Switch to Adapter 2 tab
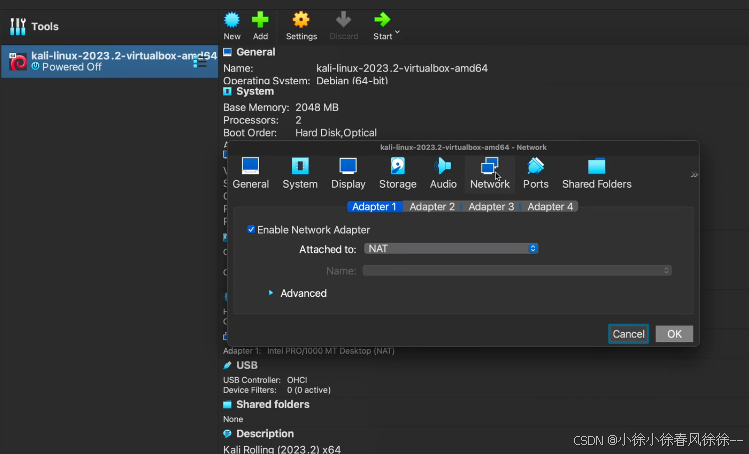749x454 pixels. 432,206
